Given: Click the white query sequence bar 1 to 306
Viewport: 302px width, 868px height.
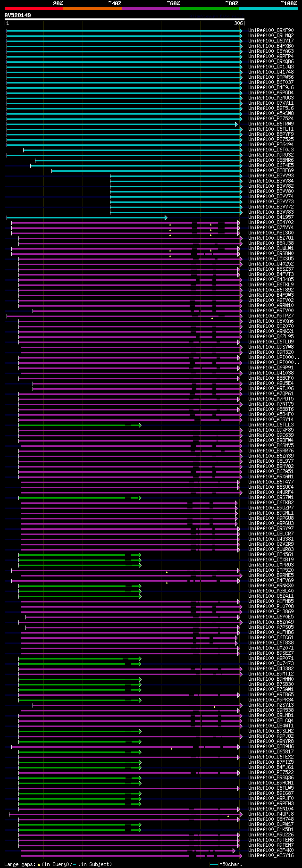Looking at the screenshot, I should tap(125, 19).
